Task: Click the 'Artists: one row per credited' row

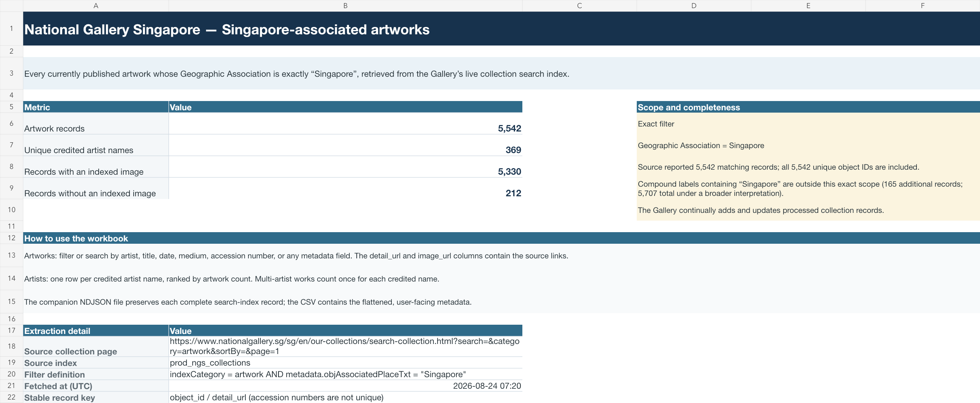Action: [x=502, y=278]
